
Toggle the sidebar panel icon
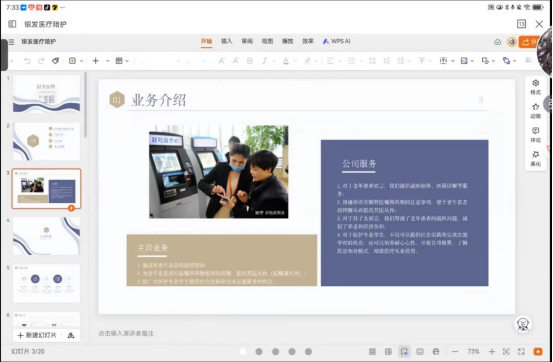coord(12,24)
